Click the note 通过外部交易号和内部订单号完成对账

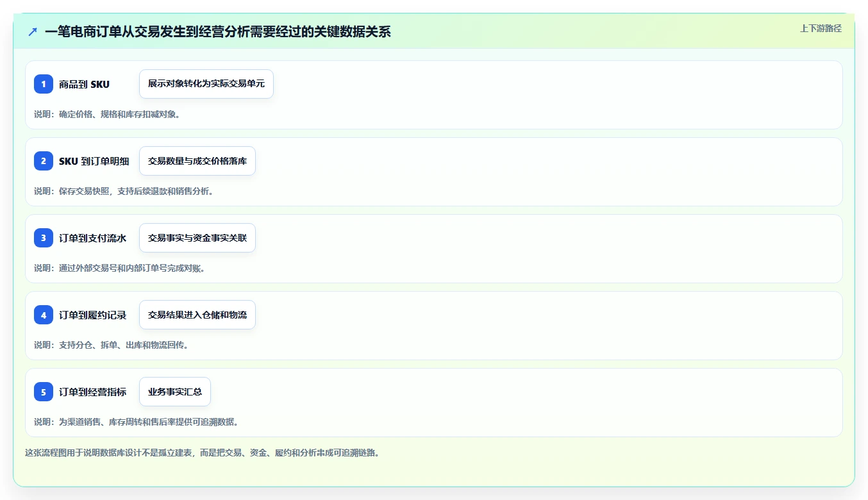click(120, 268)
